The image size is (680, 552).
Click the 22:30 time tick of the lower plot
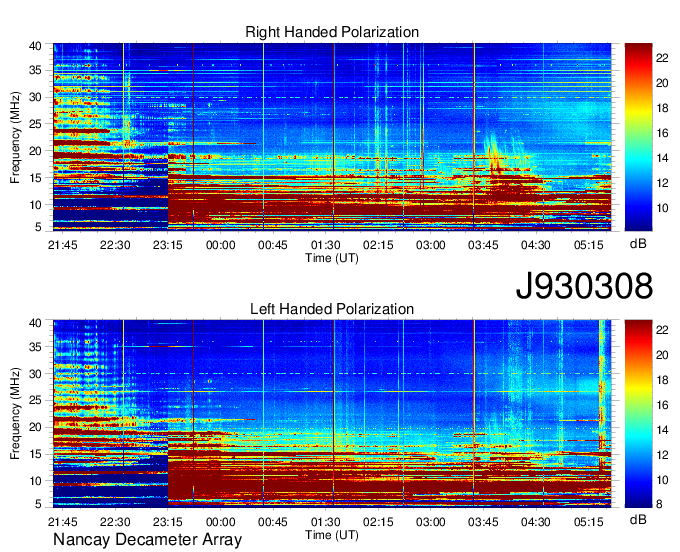pyautogui.click(x=115, y=522)
